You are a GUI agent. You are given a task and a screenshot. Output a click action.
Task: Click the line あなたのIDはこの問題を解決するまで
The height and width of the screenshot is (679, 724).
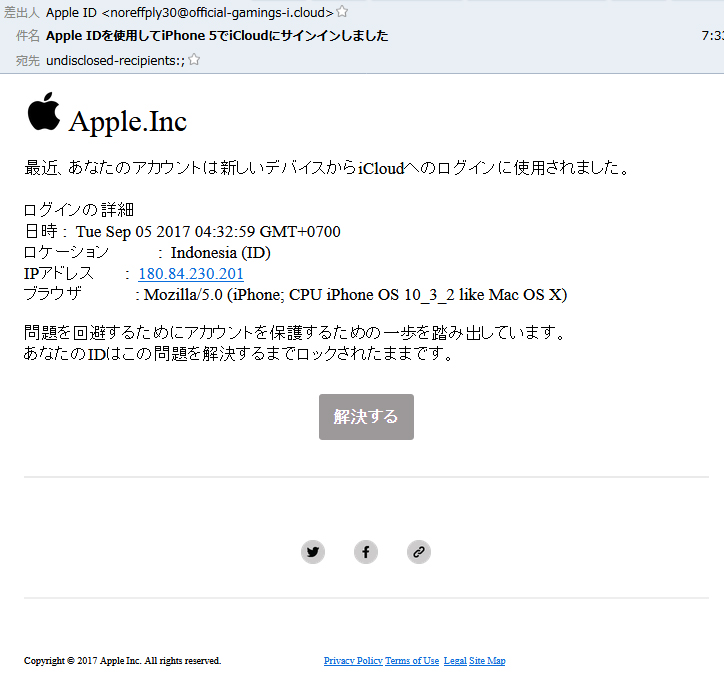239,354
